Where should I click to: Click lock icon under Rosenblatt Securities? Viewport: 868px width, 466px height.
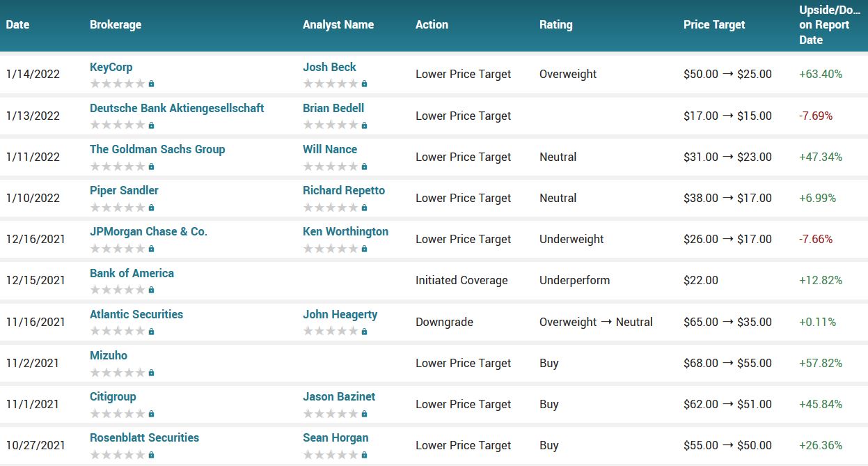151,455
